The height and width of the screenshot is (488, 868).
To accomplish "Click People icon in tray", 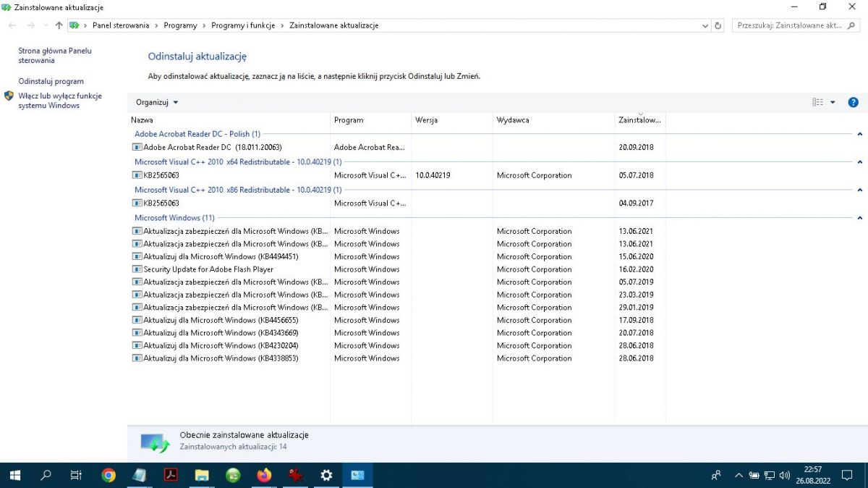I will (716, 476).
